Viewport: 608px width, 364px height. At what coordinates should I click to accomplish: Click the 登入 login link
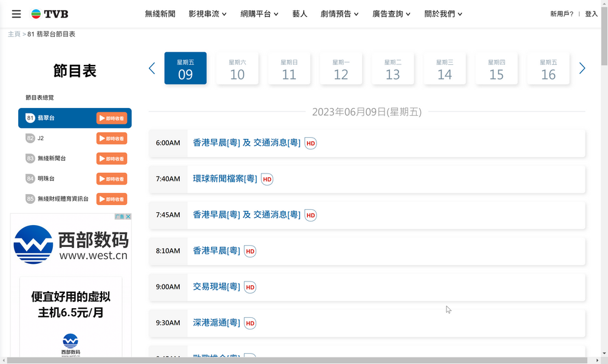coord(591,14)
